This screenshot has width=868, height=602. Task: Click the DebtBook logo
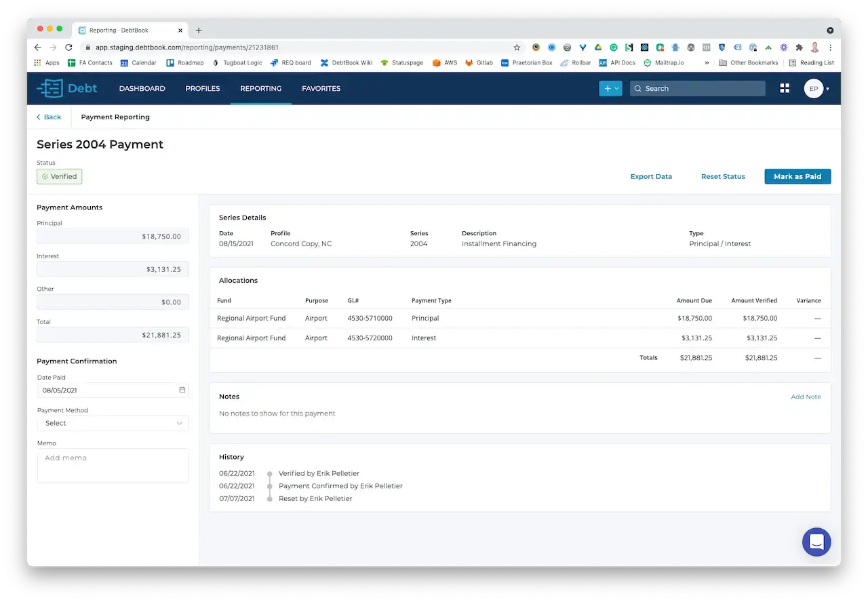pyautogui.click(x=66, y=88)
